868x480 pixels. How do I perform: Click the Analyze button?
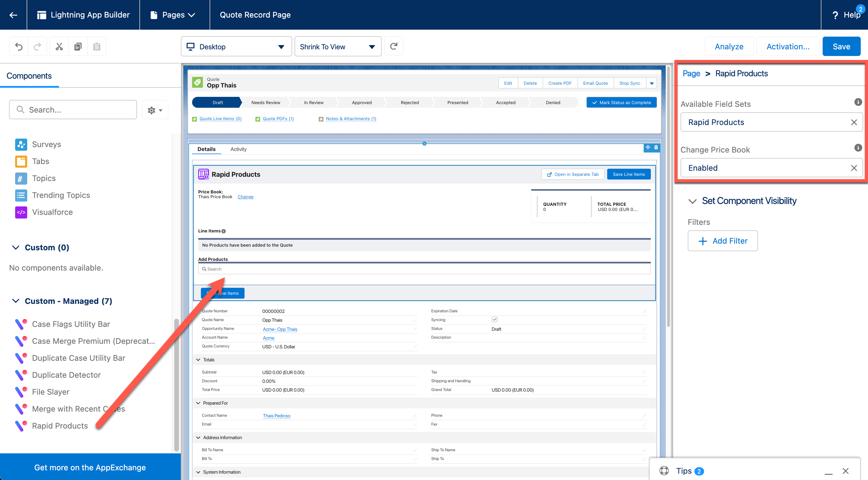(729, 47)
